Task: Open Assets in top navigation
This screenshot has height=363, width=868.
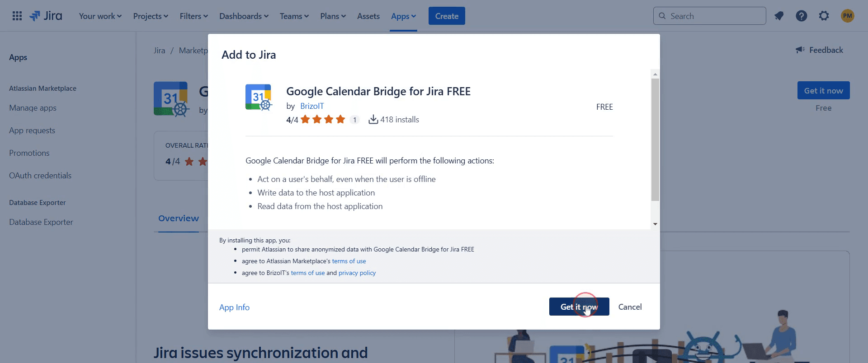Action: [368, 16]
